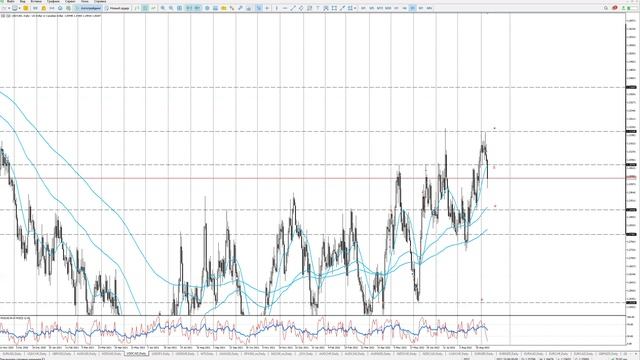Switch chart to bar chart type
Image resolution: width=640 pixels, height=360 pixels.
(x=137, y=8)
